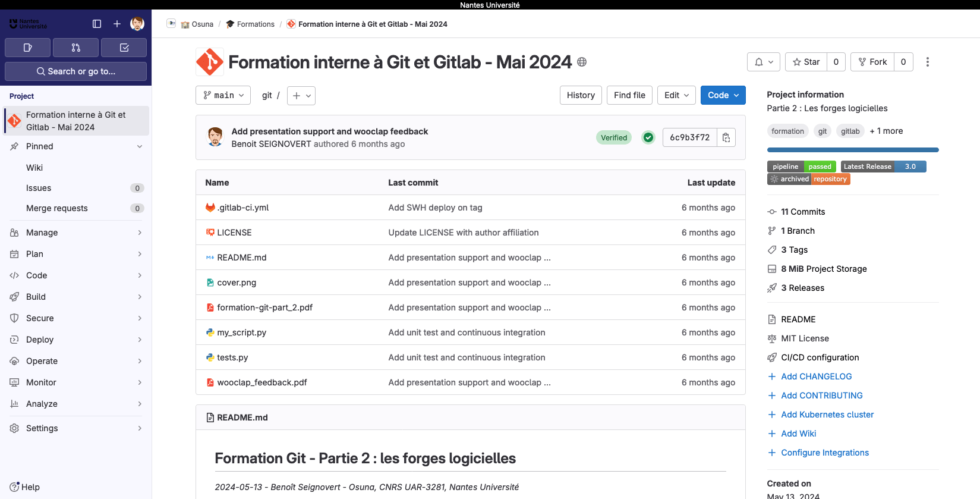Click the breadcrumb menu icon before Osuna

(171, 24)
